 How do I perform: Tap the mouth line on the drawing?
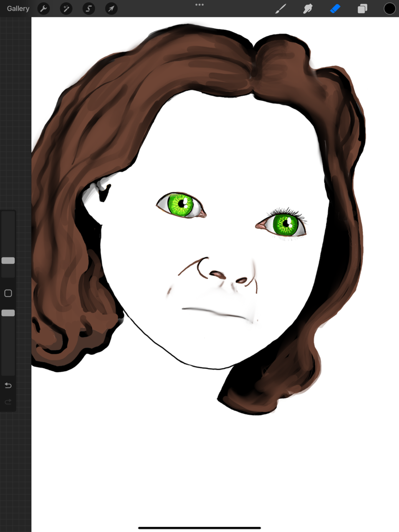coord(216,313)
